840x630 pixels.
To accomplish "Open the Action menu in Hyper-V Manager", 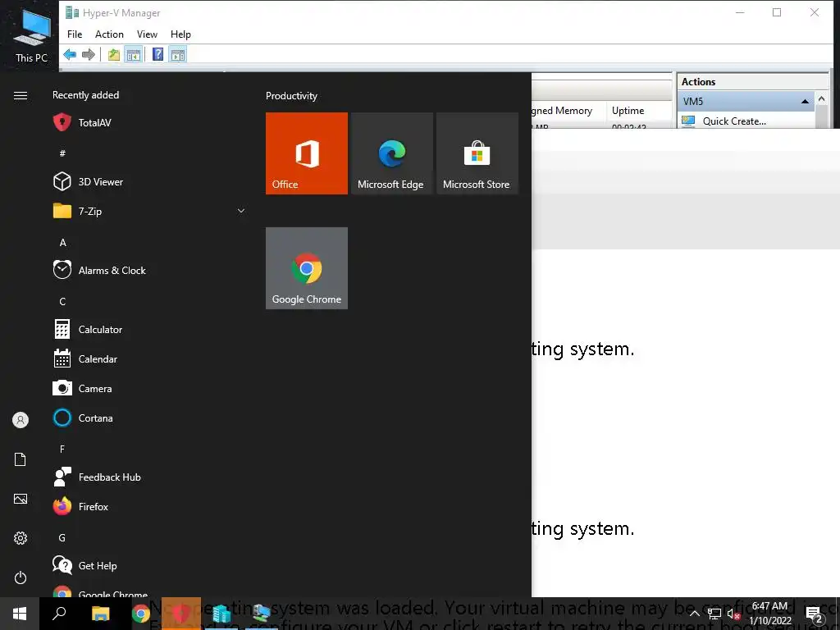I will pos(109,34).
